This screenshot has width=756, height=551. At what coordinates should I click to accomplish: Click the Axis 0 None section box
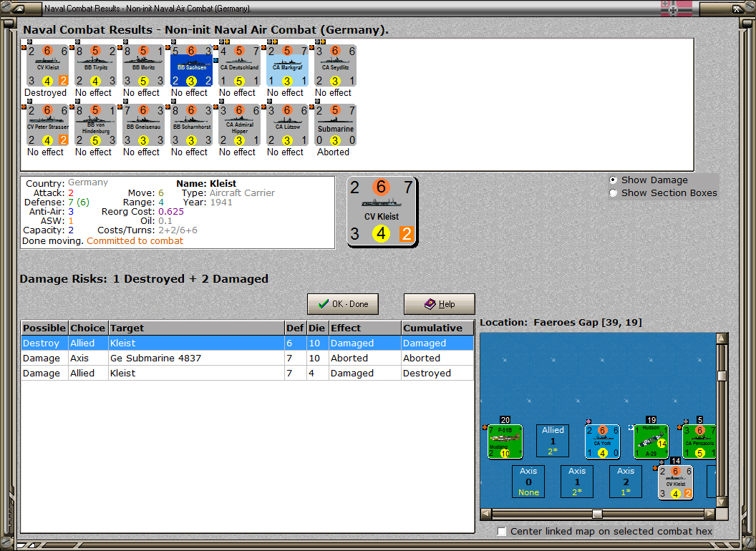click(528, 481)
